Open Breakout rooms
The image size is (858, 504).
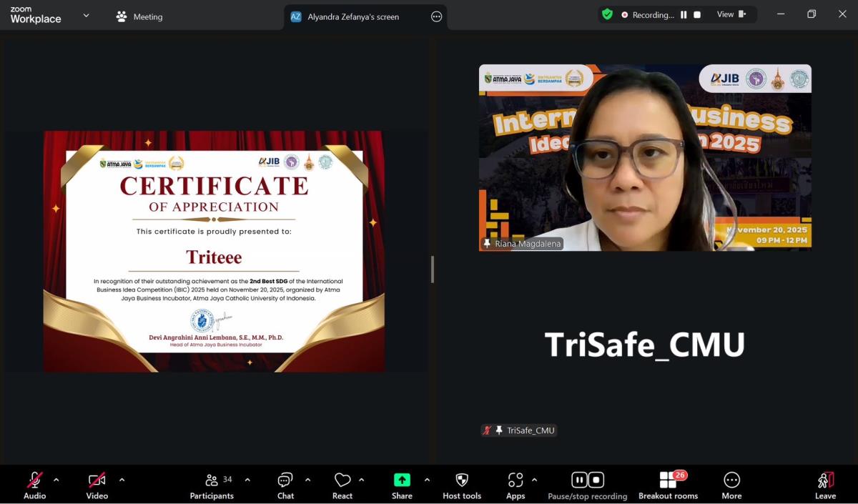point(668,485)
